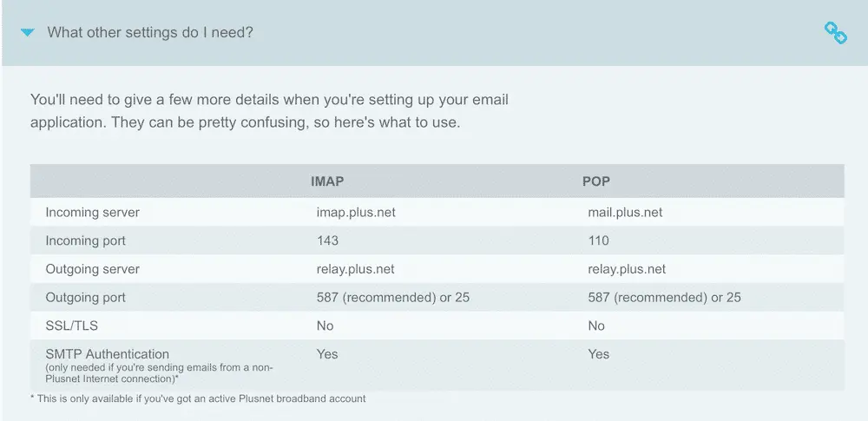
Task: Click POP incoming port 110
Action: [x=598, y=240]
